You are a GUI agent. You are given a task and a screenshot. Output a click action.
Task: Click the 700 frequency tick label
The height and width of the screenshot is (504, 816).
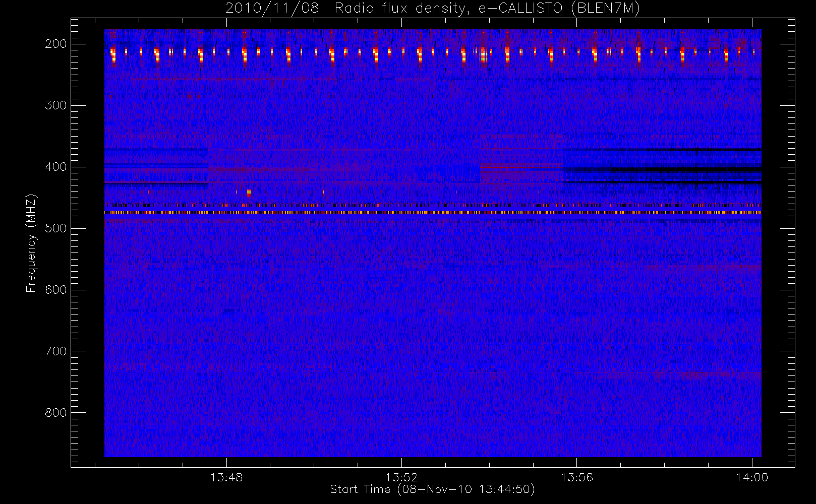56,351
